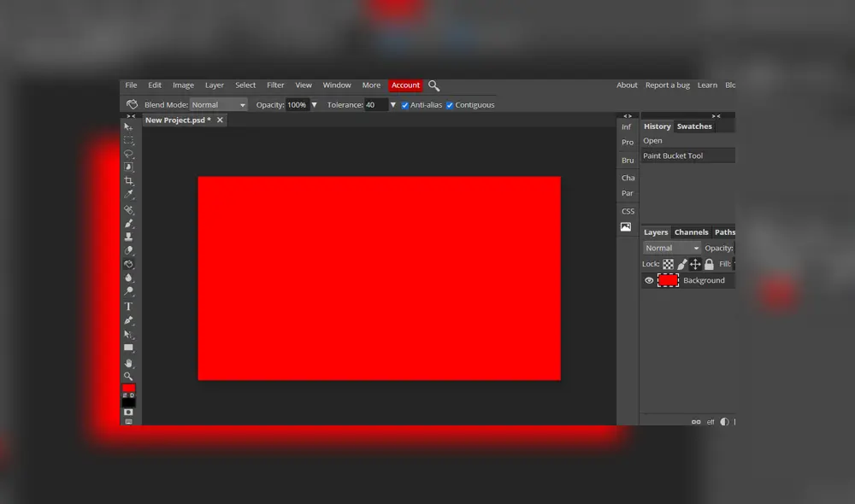Open the Report a bug link

click(x=667, y=85)
